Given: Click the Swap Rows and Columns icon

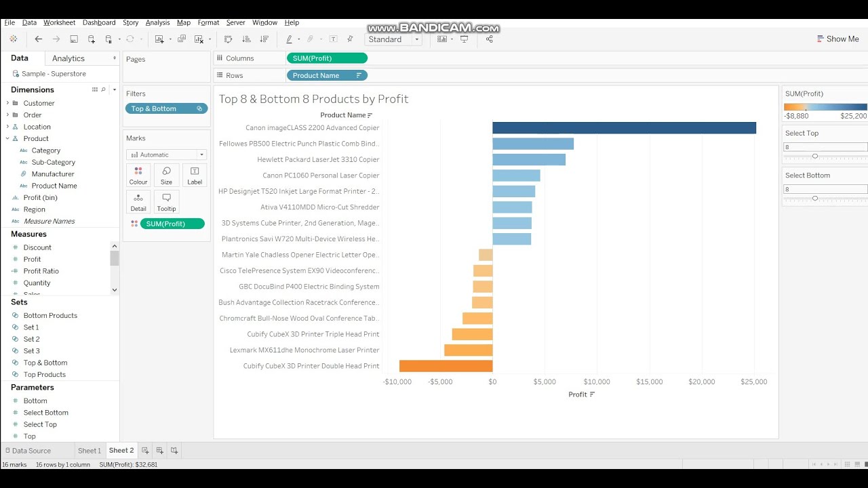Looking at the screenshot, I should click(229, 39).
